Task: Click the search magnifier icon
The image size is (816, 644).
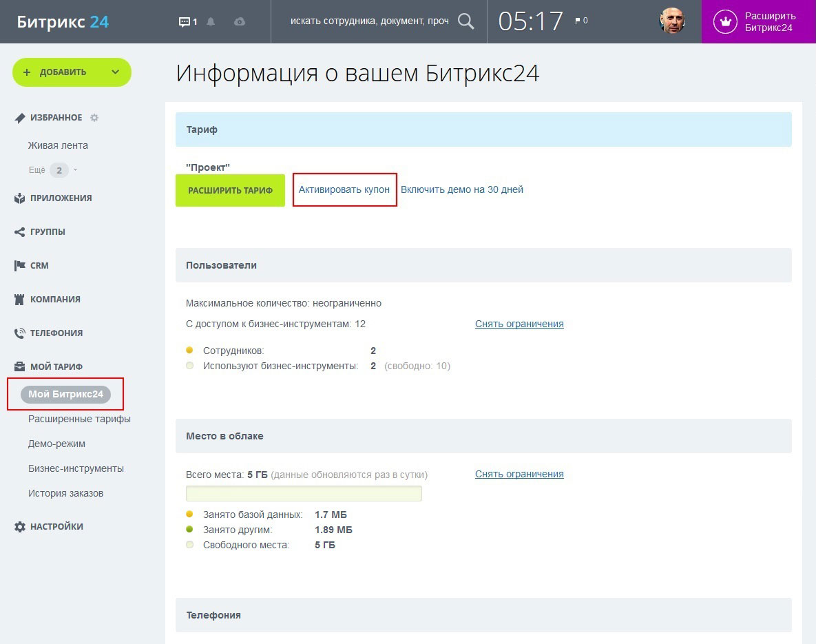Action: coord(465,21)
